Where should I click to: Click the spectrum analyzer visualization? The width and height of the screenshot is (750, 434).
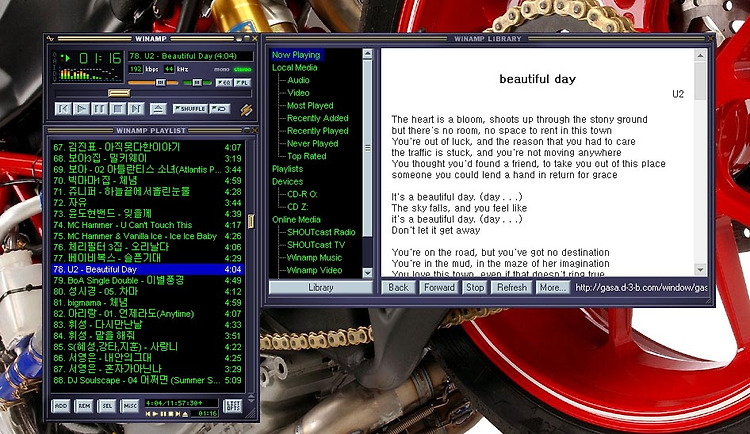89,74
